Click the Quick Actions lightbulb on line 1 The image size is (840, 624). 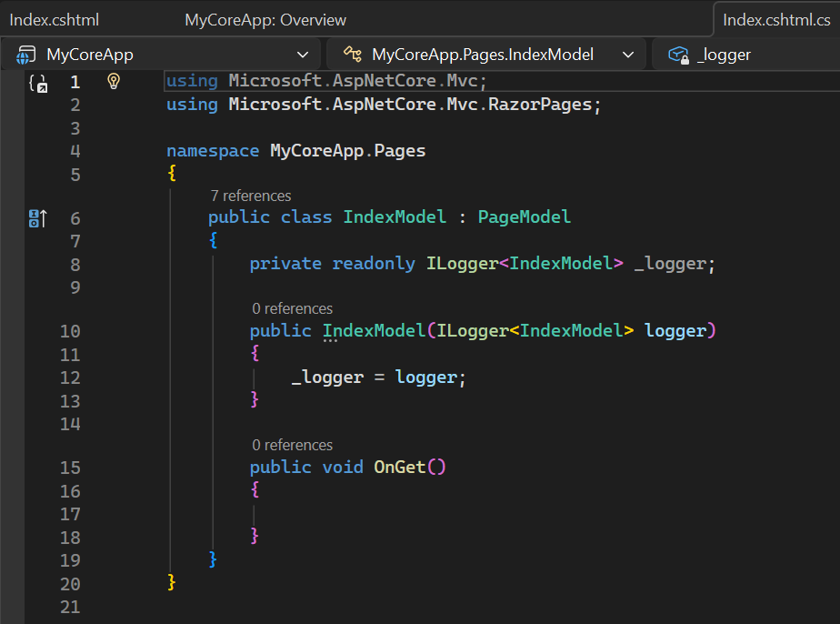point(113,81)
